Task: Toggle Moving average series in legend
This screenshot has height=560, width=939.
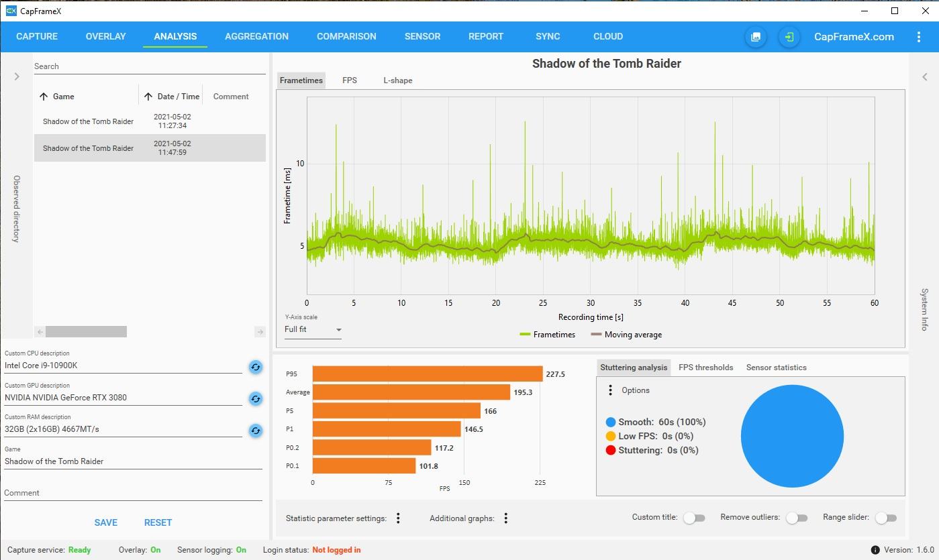Action: [x=626, y=335]
